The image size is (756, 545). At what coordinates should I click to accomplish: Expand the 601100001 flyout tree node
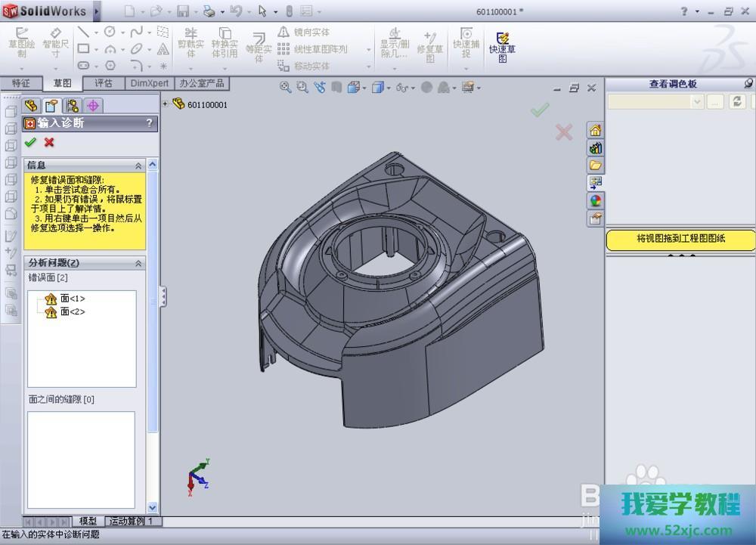click(x=166, y=104)
